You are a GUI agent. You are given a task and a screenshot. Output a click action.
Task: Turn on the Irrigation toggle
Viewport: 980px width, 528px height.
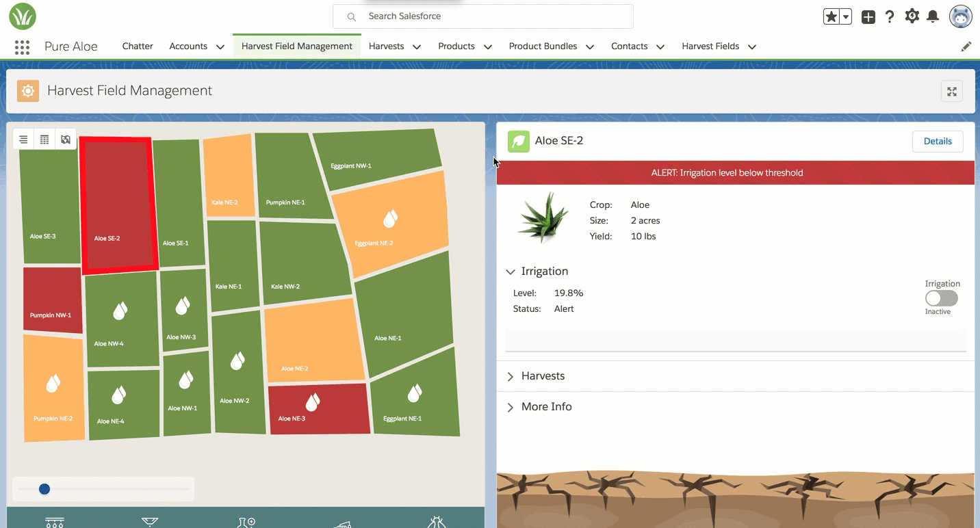(x=941, y=298)
